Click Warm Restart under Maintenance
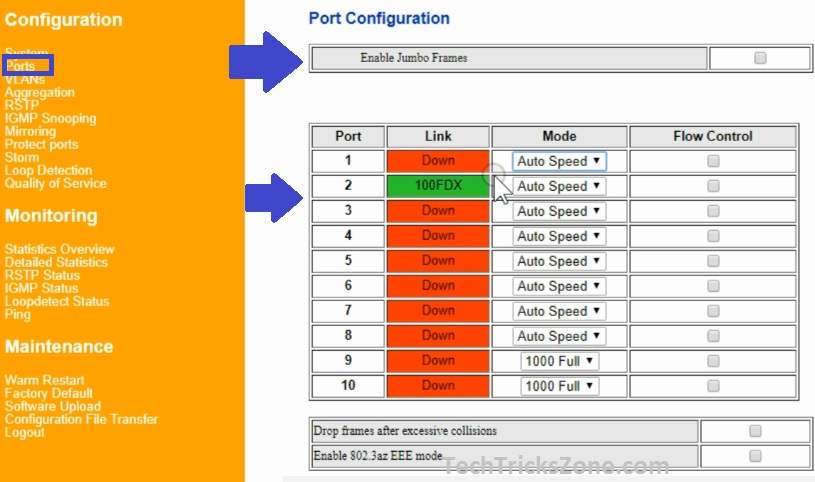Screen dimensions: 815x482 44,380
